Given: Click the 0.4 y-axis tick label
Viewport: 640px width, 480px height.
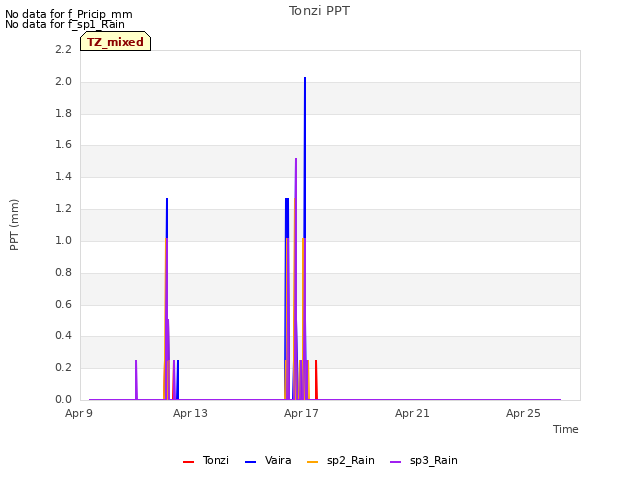Looking at the screenshot, I should pos(63,336).
